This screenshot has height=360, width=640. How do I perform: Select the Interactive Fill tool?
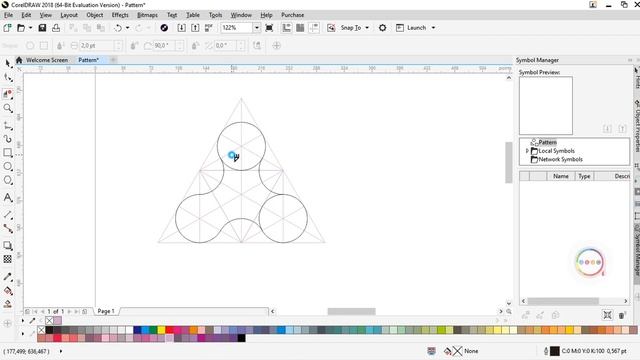tap(7, 291)
